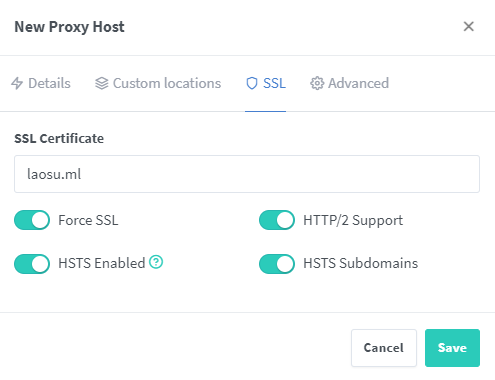This screenshot has width=495, height=380.
Task: Switch to the Details tab
Action: [41, 83]
